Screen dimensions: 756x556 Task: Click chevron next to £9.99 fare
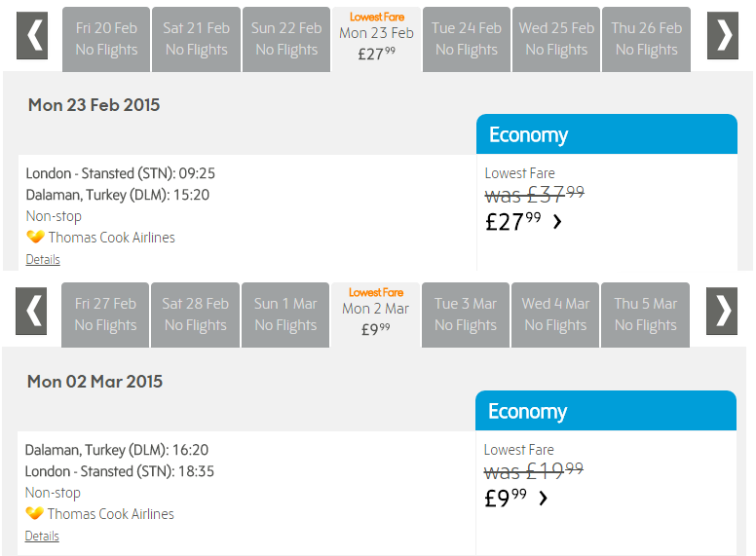(544, 499)
